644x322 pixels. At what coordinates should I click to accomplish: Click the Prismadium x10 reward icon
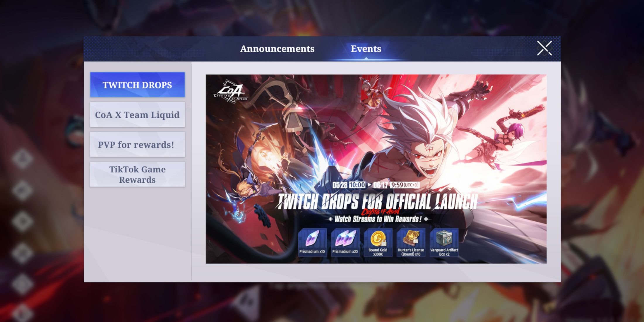(312, 242)
